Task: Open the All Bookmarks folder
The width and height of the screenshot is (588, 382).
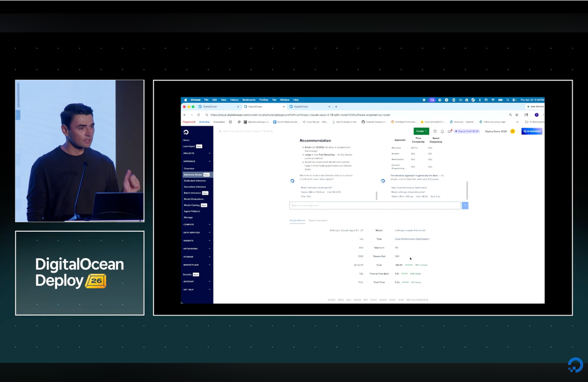Action: pos(534,122)
